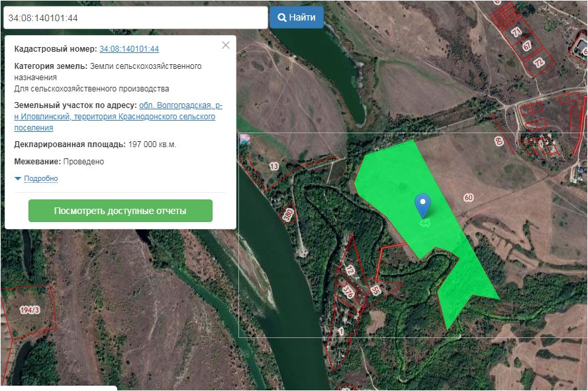The height and width of the screenshot is (391, 588).
Task: Focus the cadastral number search field
Action: [x=135, y=18]
